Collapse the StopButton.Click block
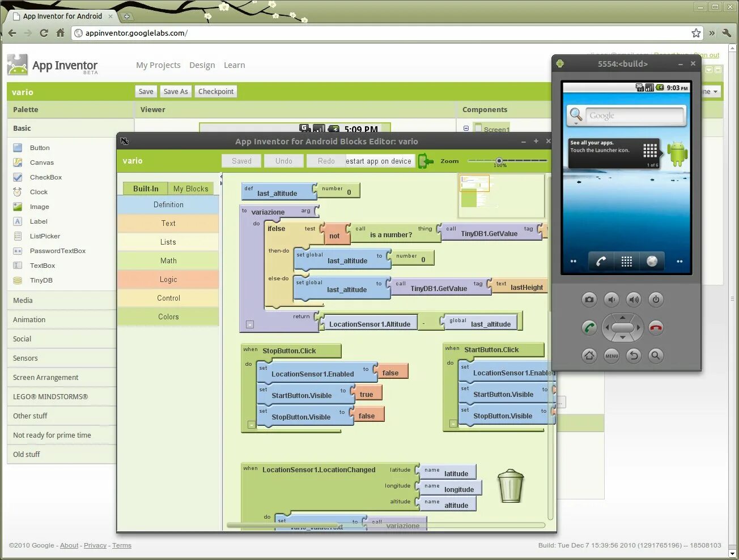739x560 pixels. pos(251,424)
